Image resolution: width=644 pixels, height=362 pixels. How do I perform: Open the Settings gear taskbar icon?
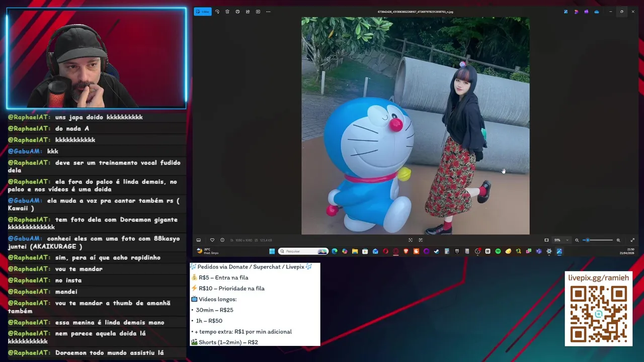point(549,251)
